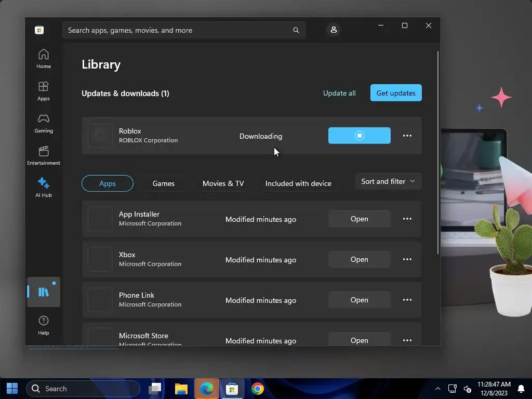532x399 pixels.
Task: Open File Explorer from taskbar
Action: (x=181, y=389)
